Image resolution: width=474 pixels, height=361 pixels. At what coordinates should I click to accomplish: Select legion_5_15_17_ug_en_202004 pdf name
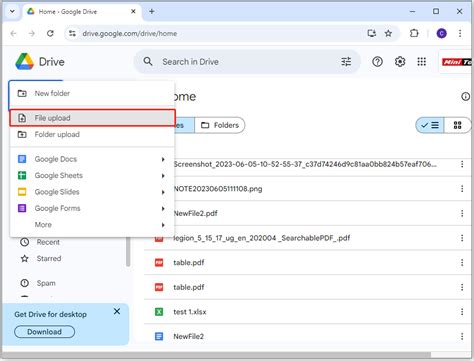pyautogui.click(x=262, y=238)
